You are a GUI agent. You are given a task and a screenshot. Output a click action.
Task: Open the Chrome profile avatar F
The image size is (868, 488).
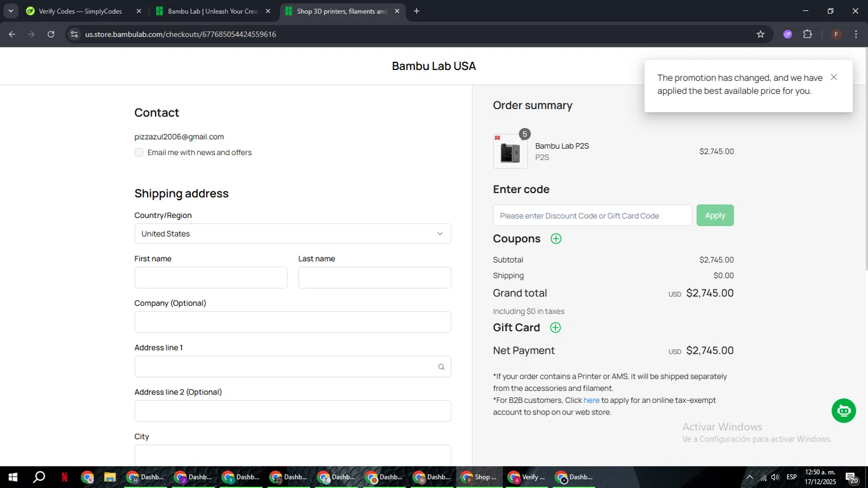coord(836,34)
